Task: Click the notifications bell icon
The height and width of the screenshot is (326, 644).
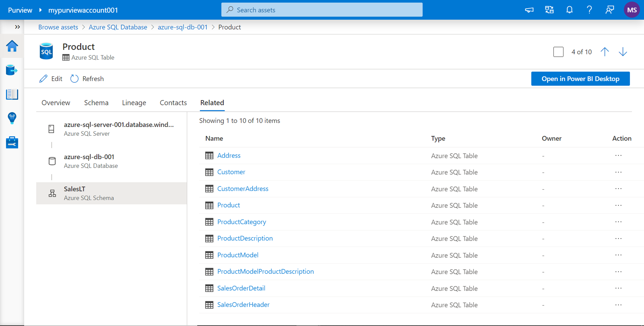Action: tap(569, 10)
